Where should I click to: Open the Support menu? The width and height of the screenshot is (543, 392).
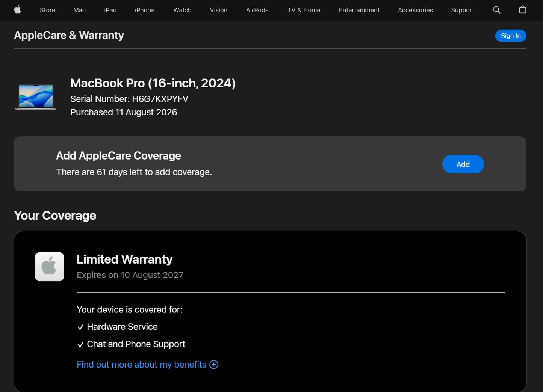coord(463,10)
